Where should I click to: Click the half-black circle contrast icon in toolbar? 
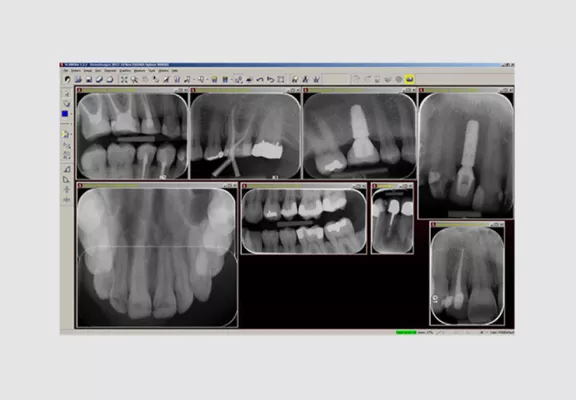tap(67, 79)
